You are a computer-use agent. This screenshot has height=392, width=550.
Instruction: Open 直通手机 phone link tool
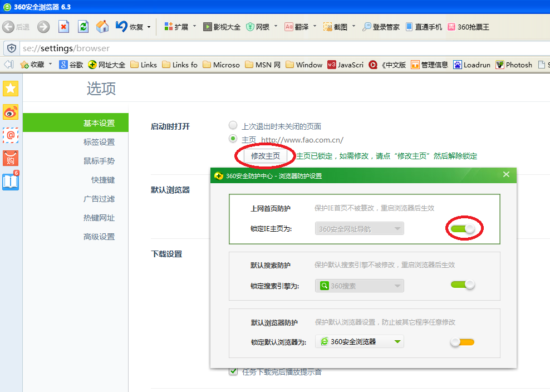click(424, 27)
